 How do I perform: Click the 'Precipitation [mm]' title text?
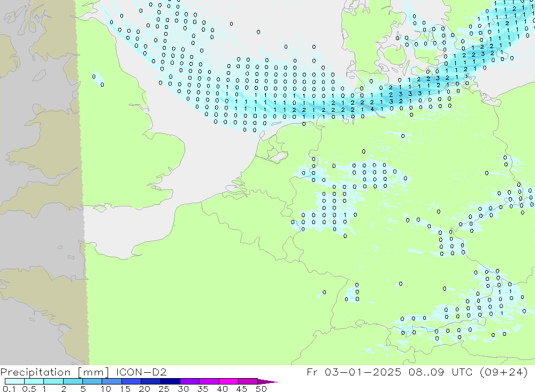click(x=55, y=372)
